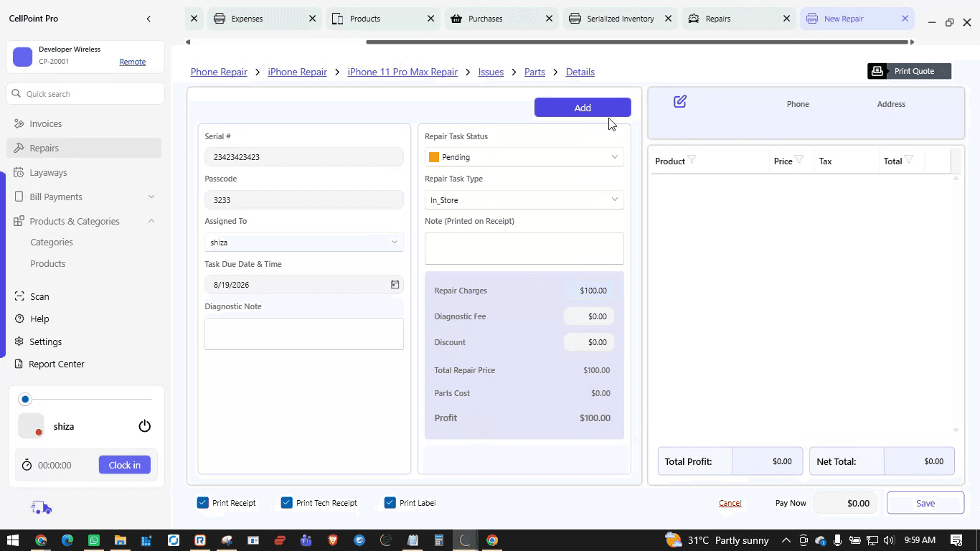Viewport: 980px width, 551px height.
Task: Click the Quick search field
Action: tap(85, 94)
